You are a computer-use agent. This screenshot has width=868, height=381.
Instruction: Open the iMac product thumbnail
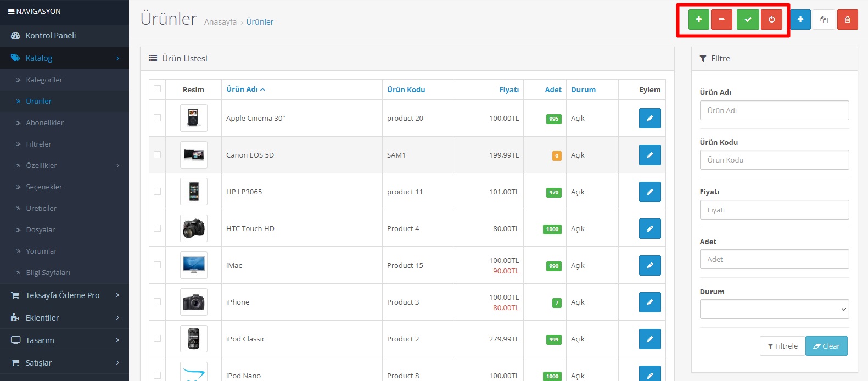pos(194,265)
